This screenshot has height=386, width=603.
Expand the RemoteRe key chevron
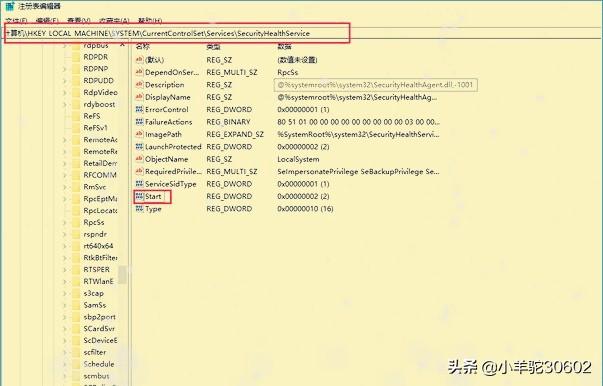click(65, 152)
